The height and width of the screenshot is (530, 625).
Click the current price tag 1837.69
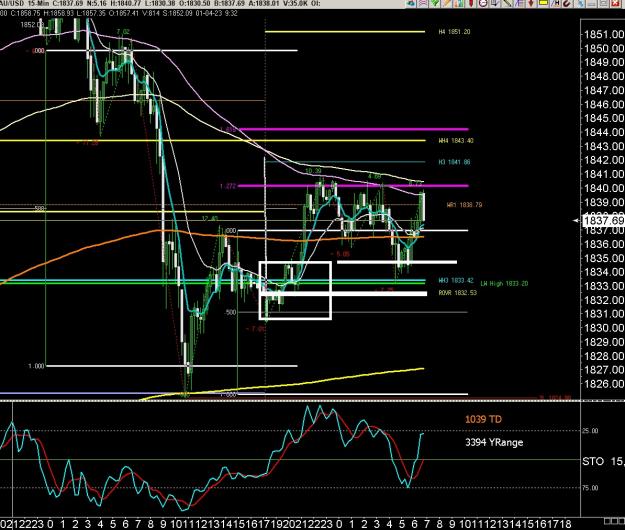click(603, 220)
